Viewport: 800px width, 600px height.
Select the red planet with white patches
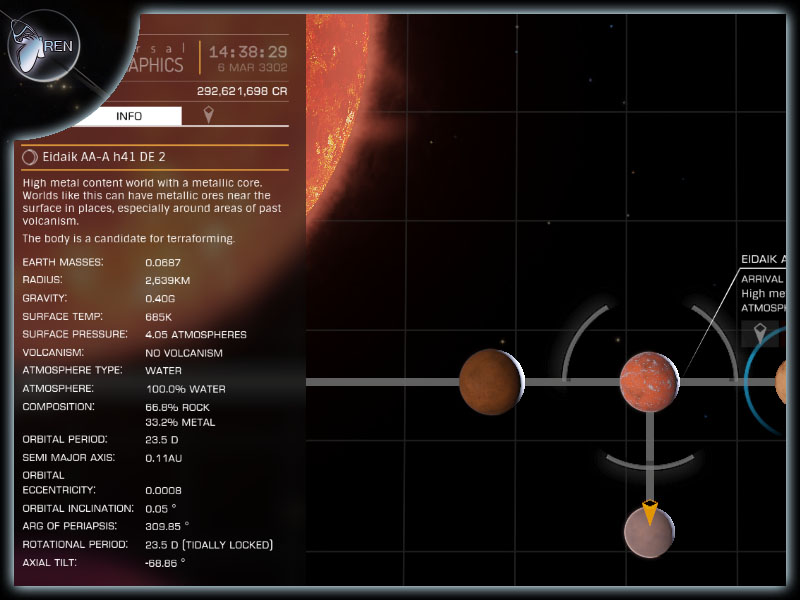[x=649, y=382]
